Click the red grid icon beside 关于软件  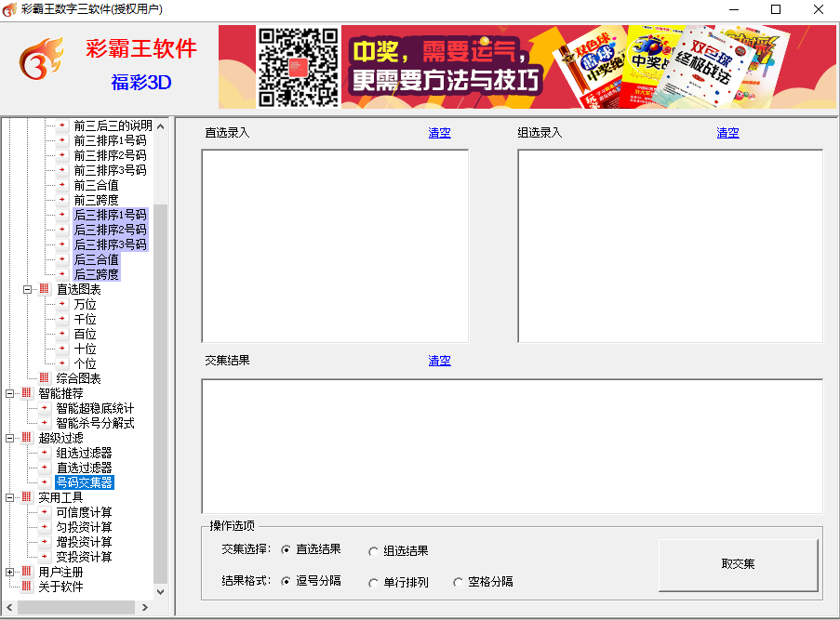click(27, 587)
